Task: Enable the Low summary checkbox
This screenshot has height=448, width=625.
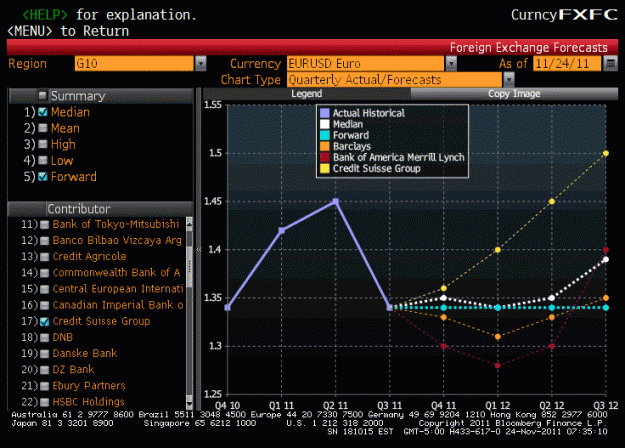Action: point(42,161)
